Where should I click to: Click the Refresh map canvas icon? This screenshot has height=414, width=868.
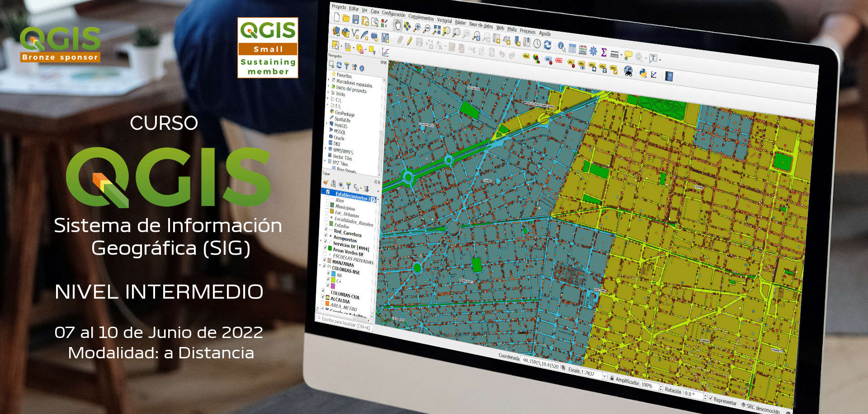coord(547,44)
